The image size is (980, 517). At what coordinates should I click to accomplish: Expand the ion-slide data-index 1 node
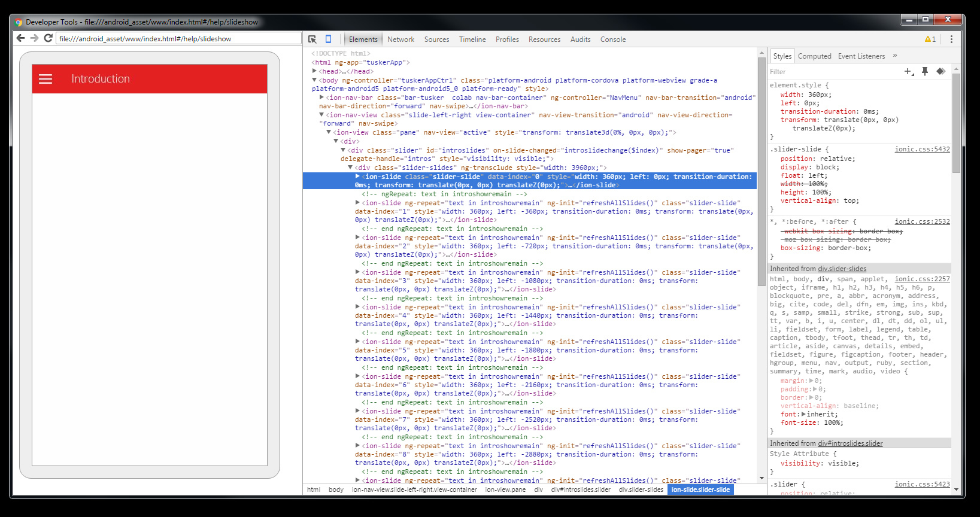tap(357, 202)
